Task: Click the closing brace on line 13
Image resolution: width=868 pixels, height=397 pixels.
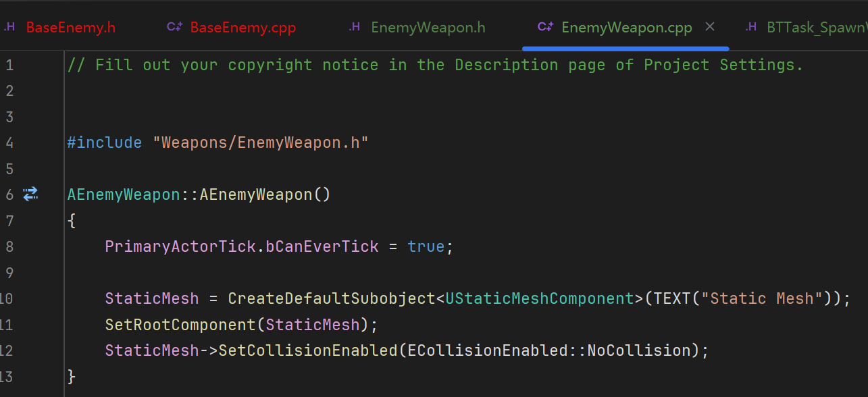Action: pos(72,377)
